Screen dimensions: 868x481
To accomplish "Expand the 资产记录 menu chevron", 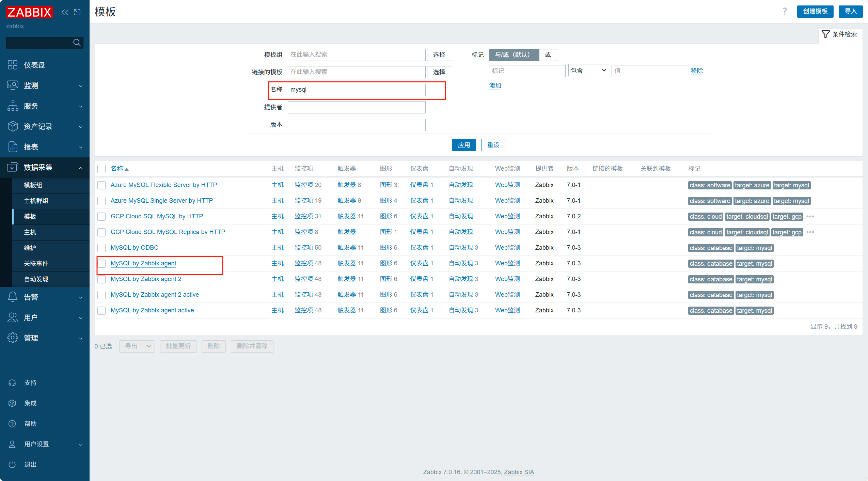I will click(x=81, y=127).
